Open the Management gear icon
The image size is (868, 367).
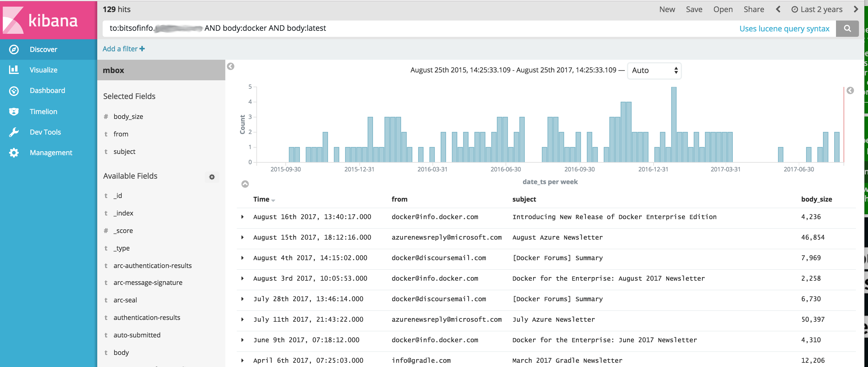[x=14, y=152]
